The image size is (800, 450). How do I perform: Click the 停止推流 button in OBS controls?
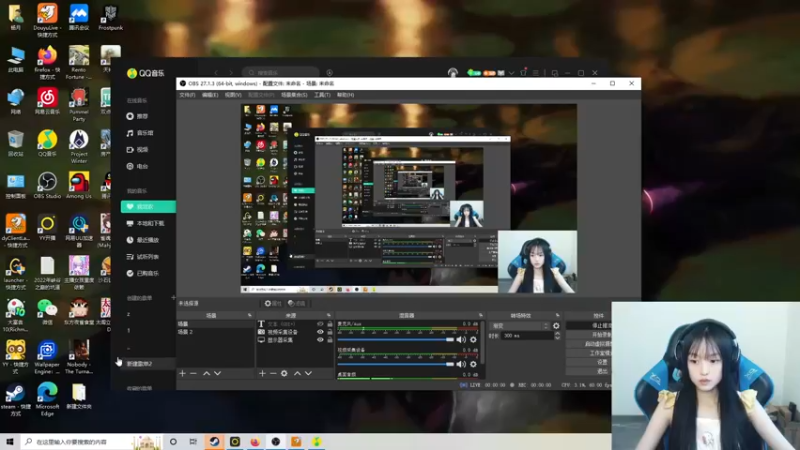589,325
